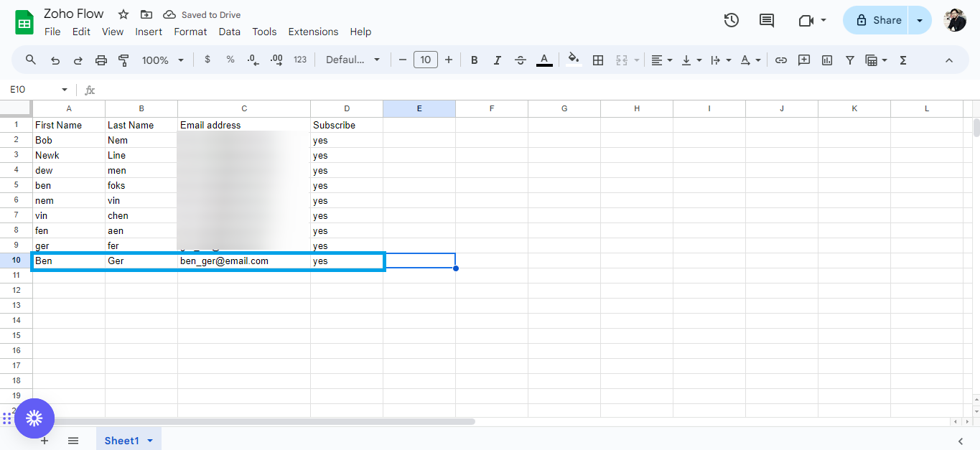
Task: Open the Extensions menu
Action: pos(313,32)
